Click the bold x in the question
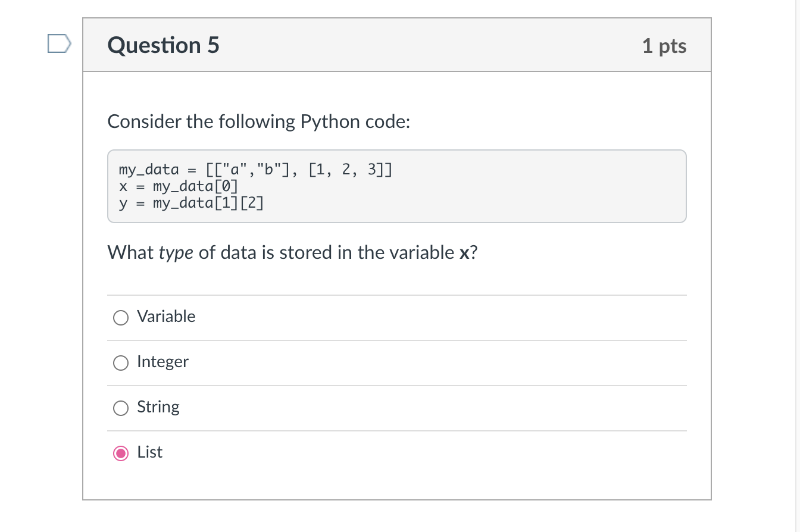800x532 pixels. point(464,253)
